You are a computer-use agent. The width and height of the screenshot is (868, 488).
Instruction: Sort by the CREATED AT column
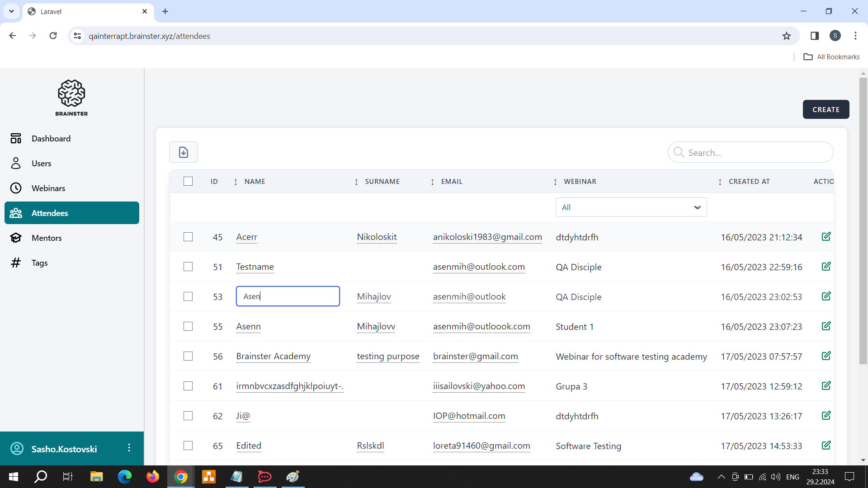749,182
